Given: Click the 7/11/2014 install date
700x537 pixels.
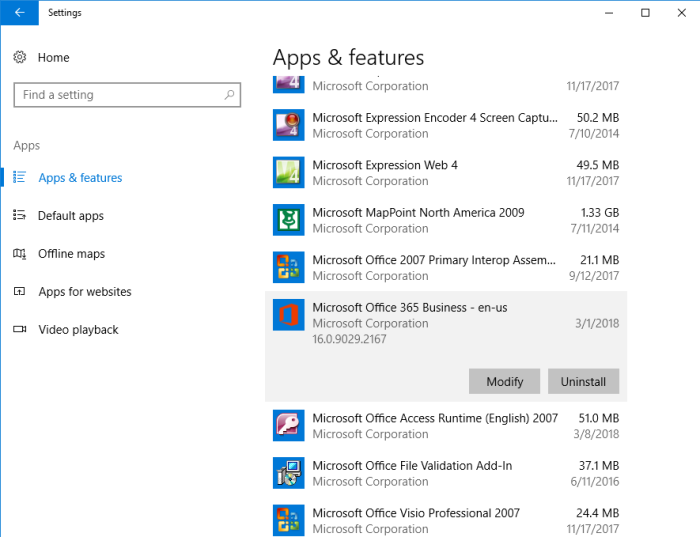Looking at the screenshot, I should [x=595, y=229].
